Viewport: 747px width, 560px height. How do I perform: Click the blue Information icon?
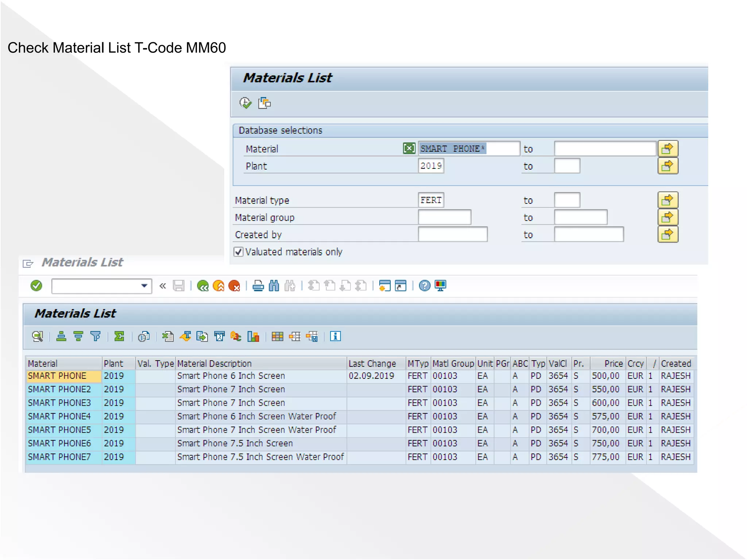click(336, 337)
